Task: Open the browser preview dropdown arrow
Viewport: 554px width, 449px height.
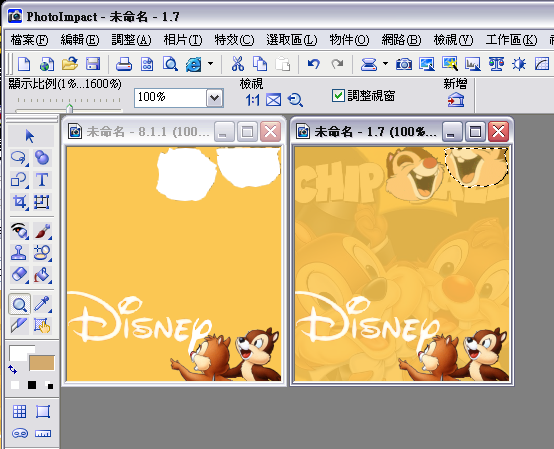Action: point(211,64)
